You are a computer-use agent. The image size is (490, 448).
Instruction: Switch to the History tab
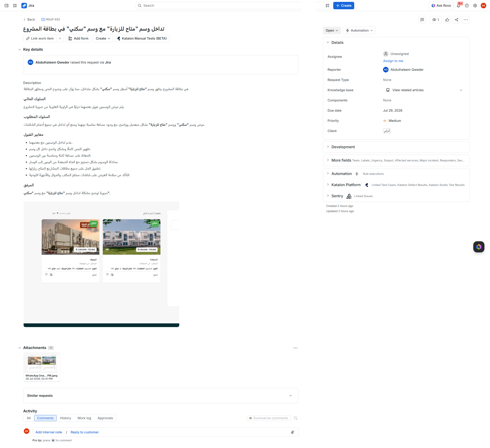(x=65, y=418)
